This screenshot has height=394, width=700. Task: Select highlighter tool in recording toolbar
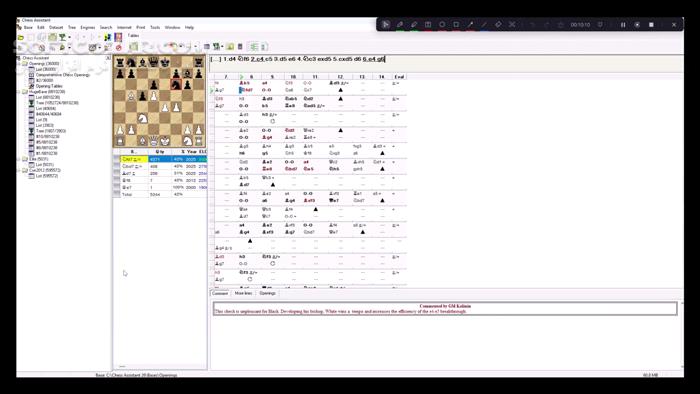click(414, 25)
